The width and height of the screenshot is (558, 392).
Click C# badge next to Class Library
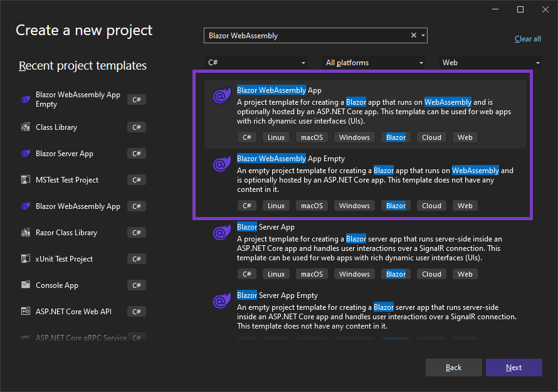(137, 127)
